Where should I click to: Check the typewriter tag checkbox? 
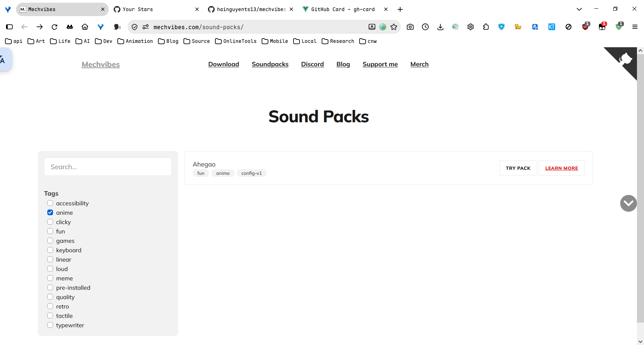(50, 325)
